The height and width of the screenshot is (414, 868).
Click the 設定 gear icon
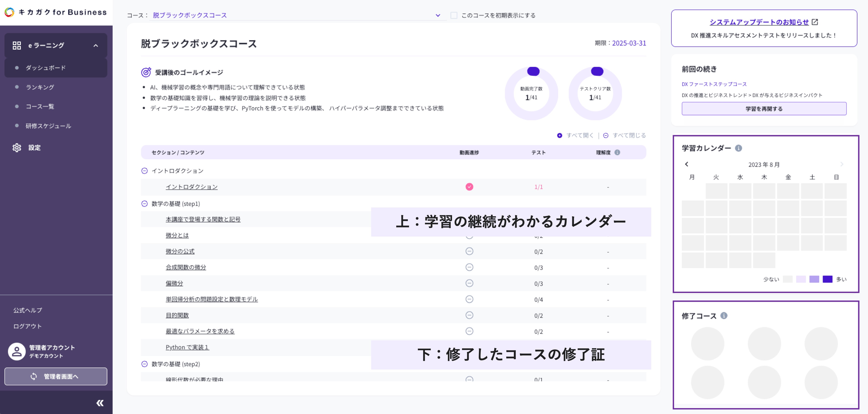pos(17,148)
